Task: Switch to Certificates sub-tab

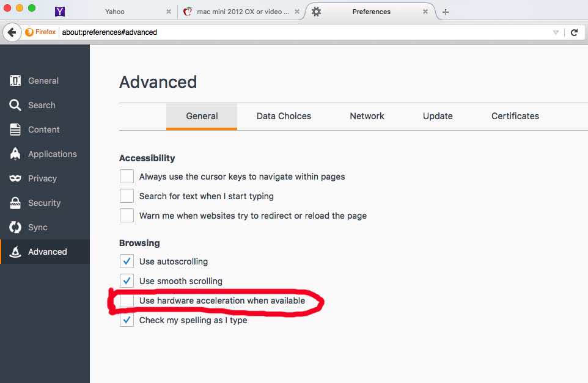Action: (515, 116)
